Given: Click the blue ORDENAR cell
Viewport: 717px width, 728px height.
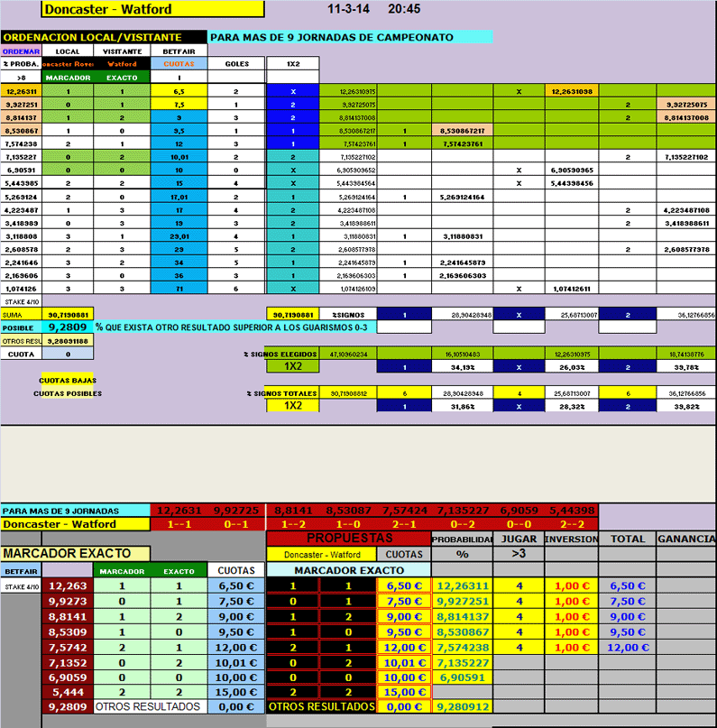Looking at the screenshot, I should (21, 51).
